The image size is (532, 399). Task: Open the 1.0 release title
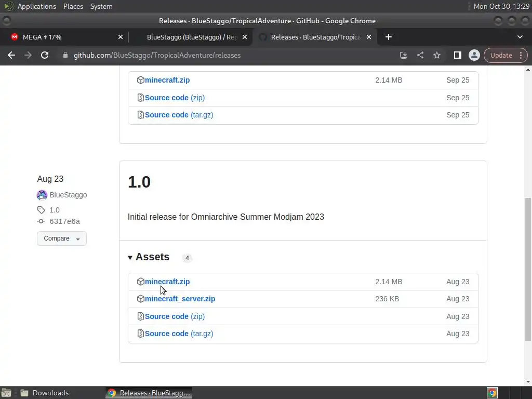pos(139,182)
